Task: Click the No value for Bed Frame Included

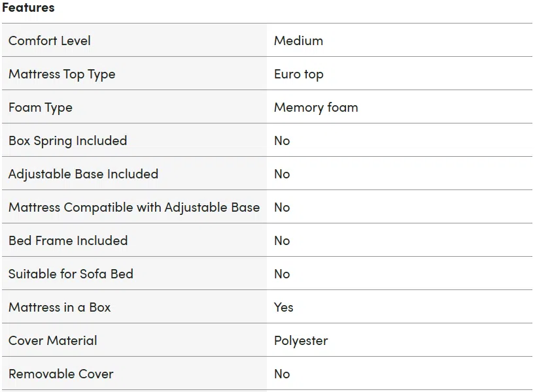Action: (282, 240)
